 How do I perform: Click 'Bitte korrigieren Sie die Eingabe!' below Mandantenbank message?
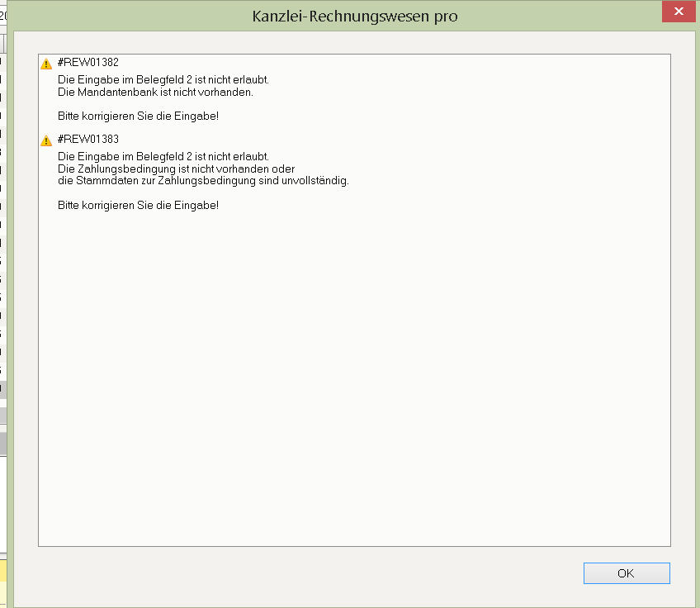(x=138, y=116)
